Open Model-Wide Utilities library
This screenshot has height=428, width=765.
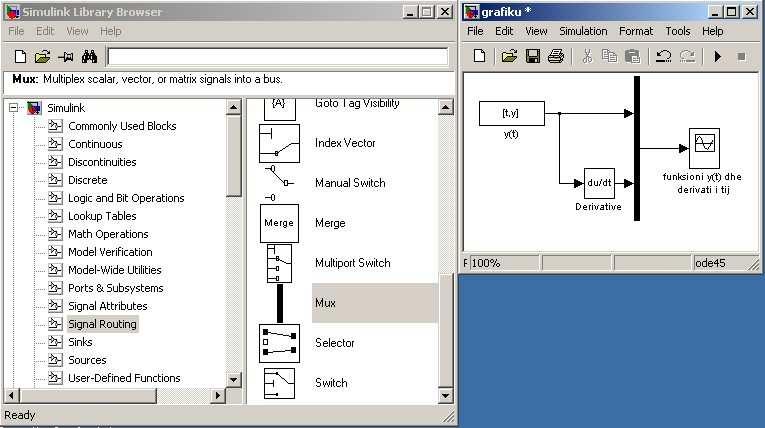click(x=115, y=270)
